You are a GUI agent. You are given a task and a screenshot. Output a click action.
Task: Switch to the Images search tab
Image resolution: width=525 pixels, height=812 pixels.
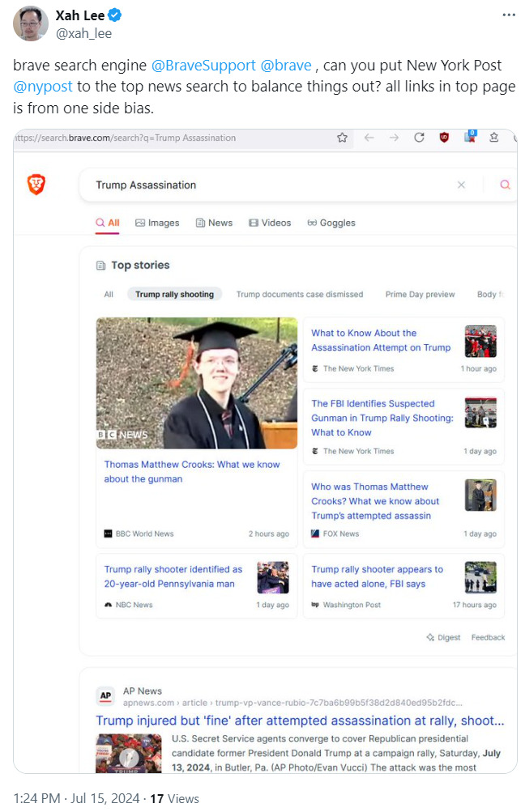point(157,223)
